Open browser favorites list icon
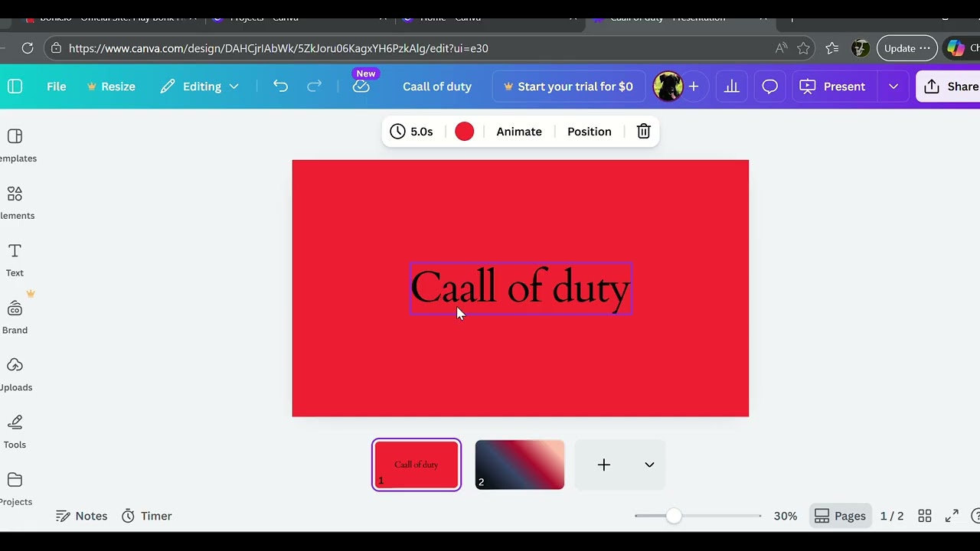980x551 pixels. [x=832, y=48]
